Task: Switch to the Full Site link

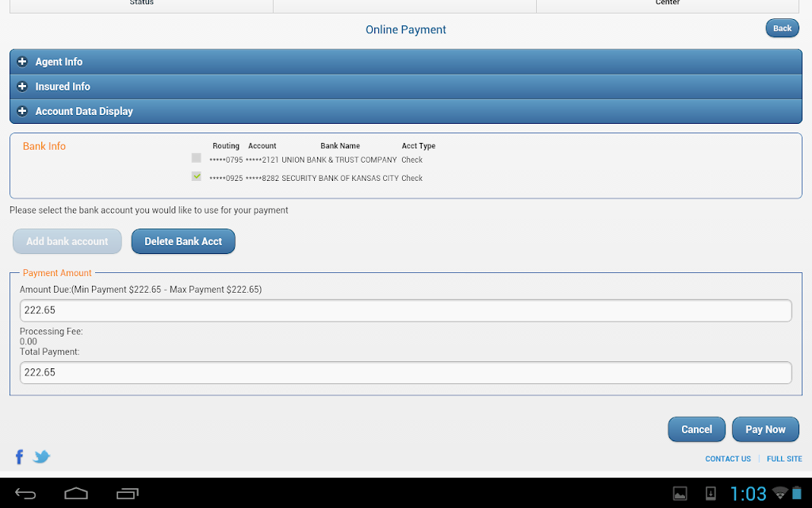Action: click(x=784, y=459)
